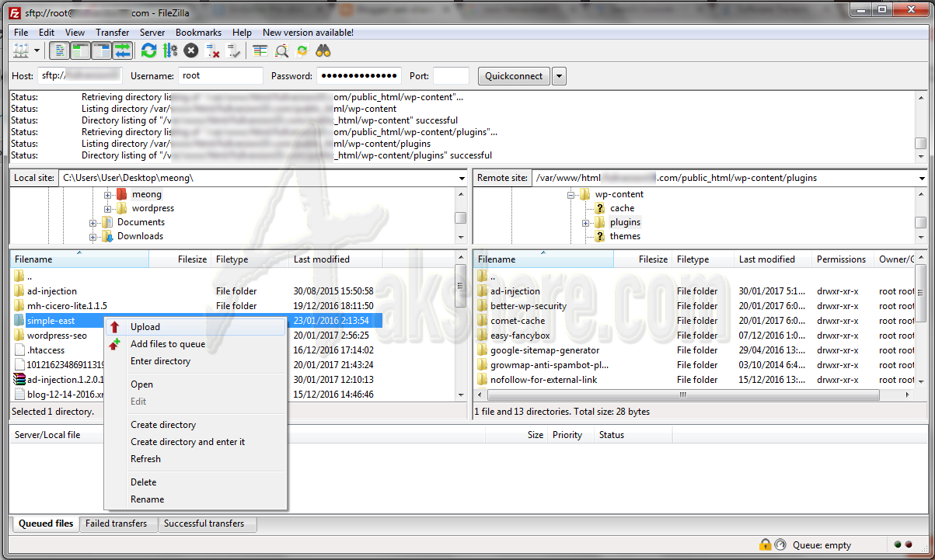Click the easy-fancybox folder icon
Screen dimensions: 935x560
pyautogui.click(x=483, y=336)
